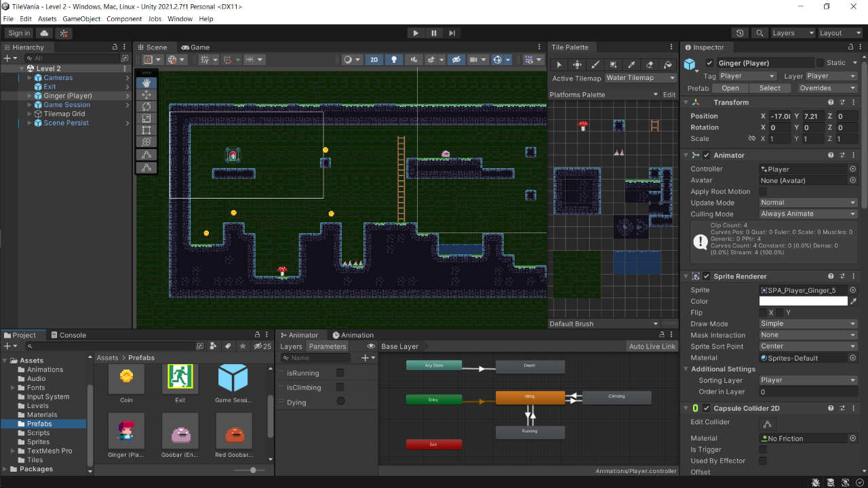Select the paint brush tool in Tile Palette
868x488 pixels.
[x=595, y=64]
